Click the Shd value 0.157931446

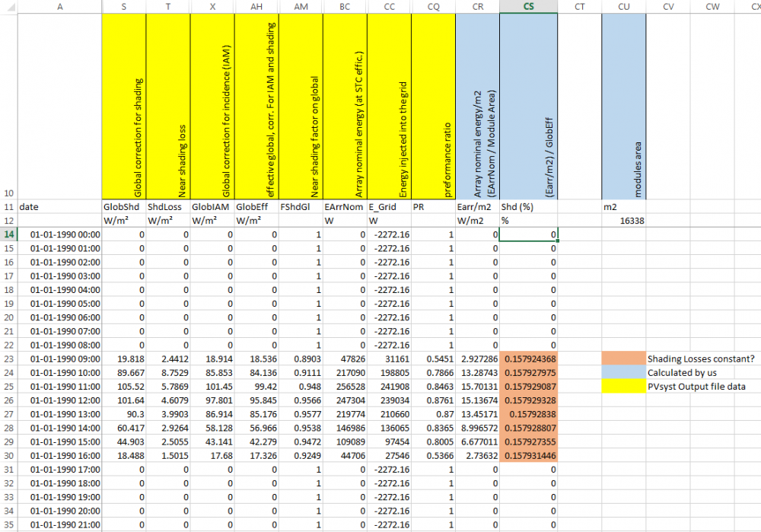[x=528, y=456]
